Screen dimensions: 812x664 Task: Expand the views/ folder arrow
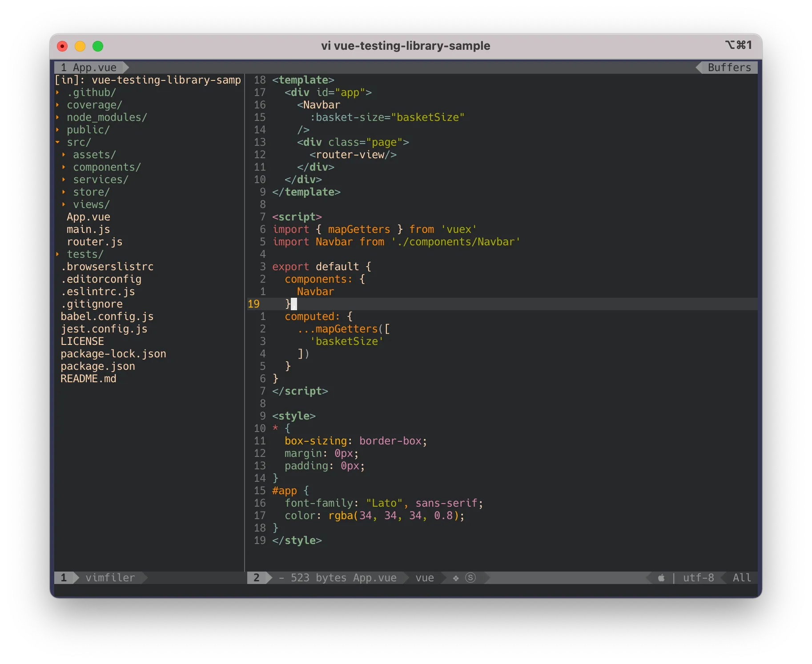(64, 204)
